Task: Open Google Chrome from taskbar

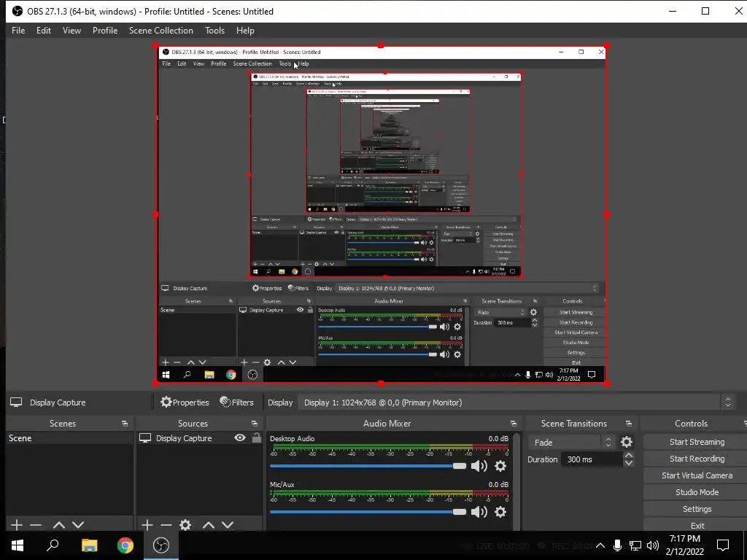Action: click(125, 545)
